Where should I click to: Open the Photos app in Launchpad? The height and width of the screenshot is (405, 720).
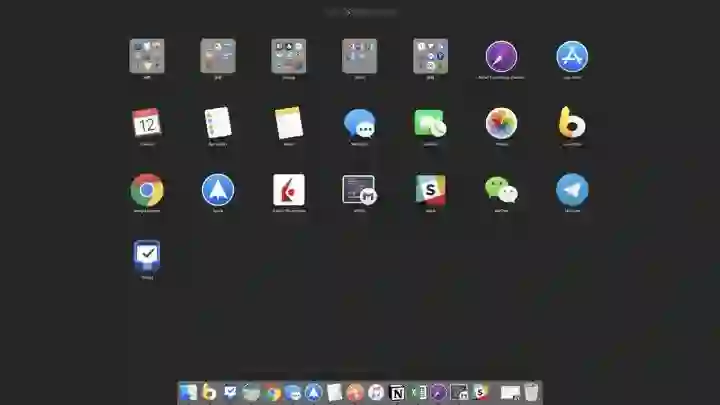pos(501,123)
